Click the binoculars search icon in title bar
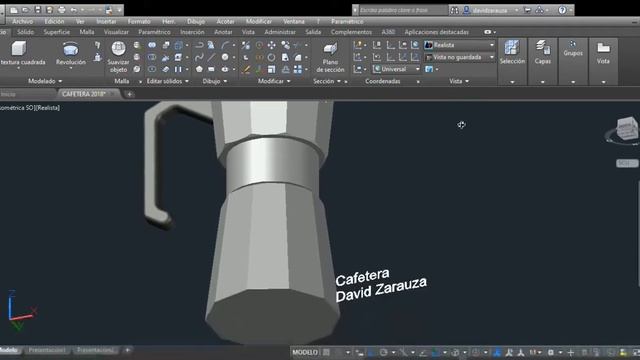 click(454, 10)
